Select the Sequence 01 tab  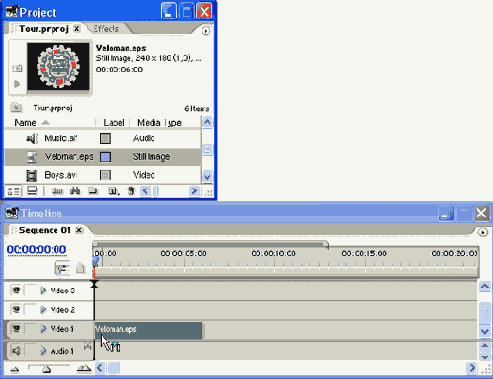click(45, 230)
